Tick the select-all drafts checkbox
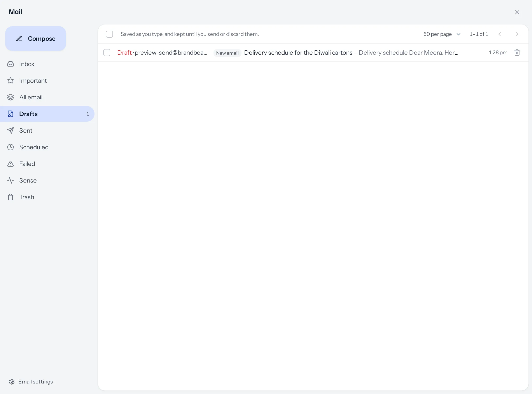The width and height of the screenshot is (532, 394). (x=109, y=34)
